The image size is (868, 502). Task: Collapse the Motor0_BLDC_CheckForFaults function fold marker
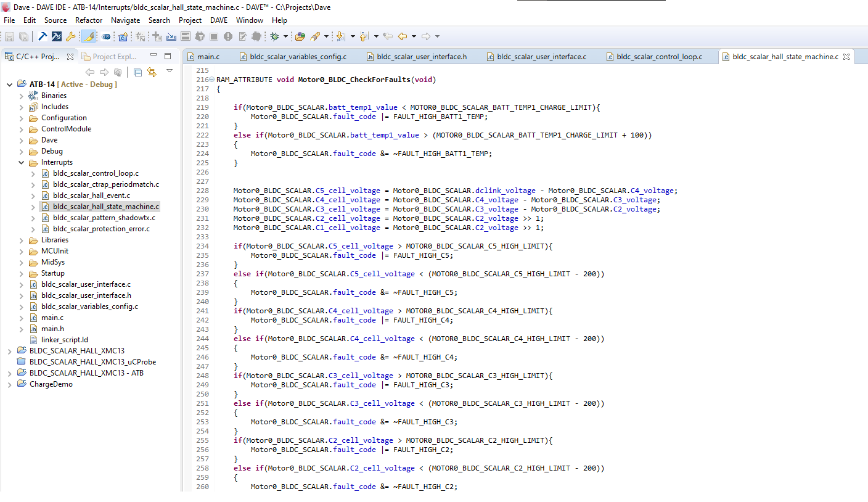coord(211,80)
